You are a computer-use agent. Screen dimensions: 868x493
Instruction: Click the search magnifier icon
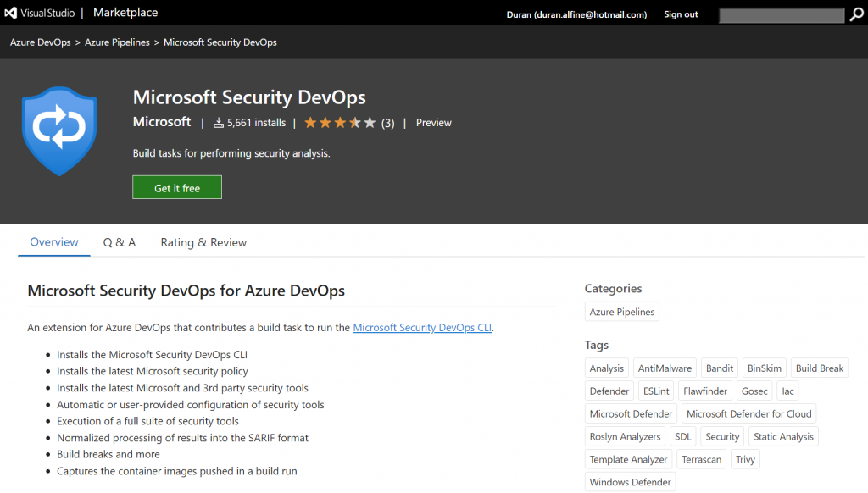pos(858,14)
